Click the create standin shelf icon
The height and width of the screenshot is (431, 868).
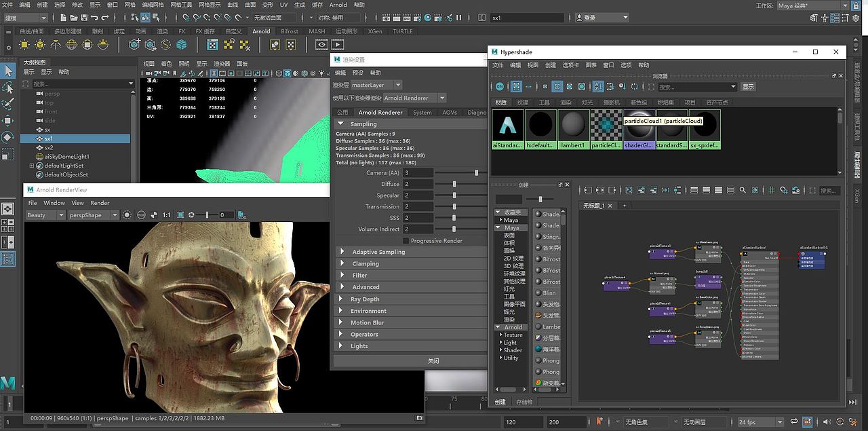(134, 45)
